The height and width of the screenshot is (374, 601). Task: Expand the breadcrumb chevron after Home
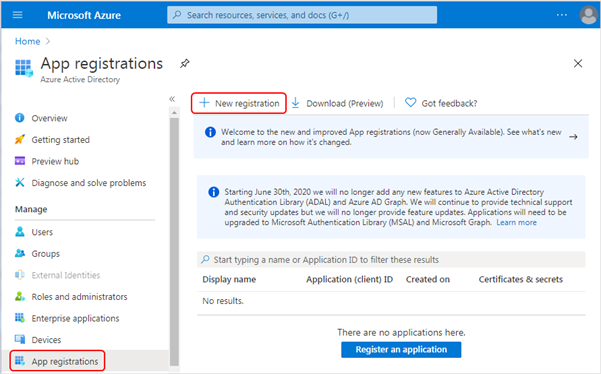48,41
